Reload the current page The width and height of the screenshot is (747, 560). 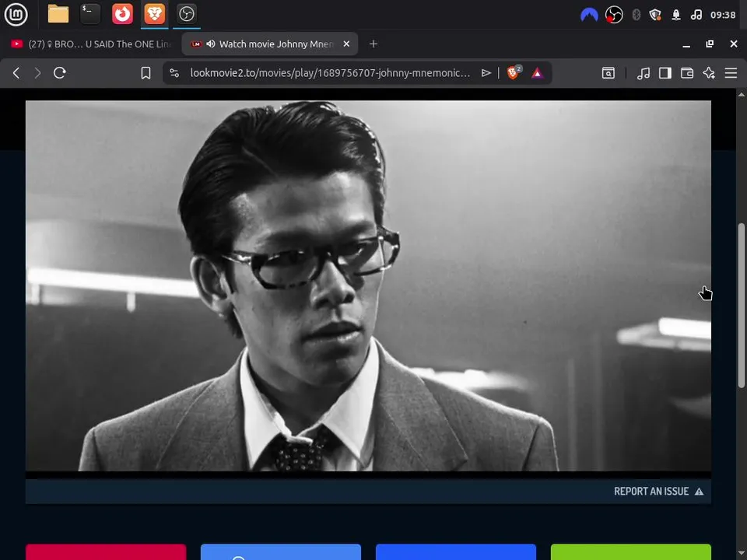(60, 73)
